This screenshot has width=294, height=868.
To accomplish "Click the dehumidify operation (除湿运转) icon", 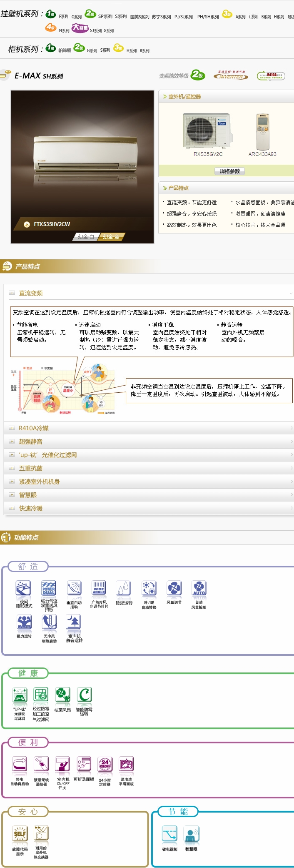I will pyautogui.click(x=124, y=588).
